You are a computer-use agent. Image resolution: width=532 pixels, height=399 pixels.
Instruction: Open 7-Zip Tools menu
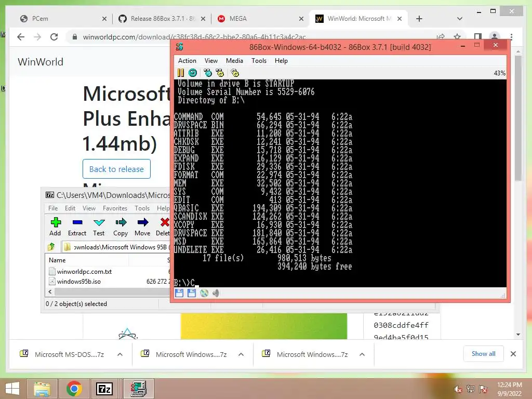coord(142,208)
